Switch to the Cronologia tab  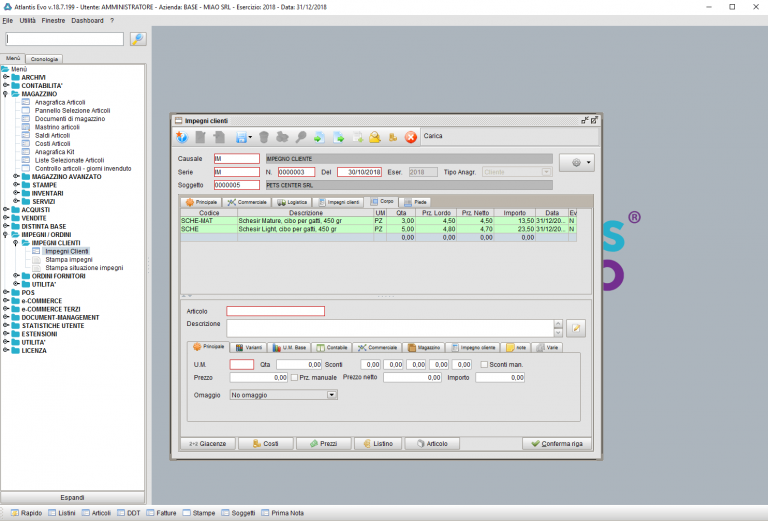click(x=44, y=59)
